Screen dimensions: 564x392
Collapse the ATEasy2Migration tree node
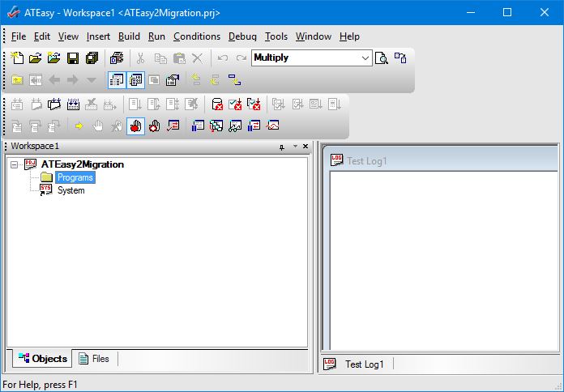14,164
